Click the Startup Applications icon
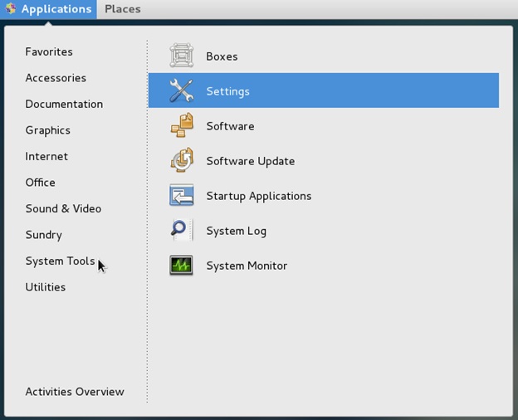The width and height of the screenshot is (518, 420). pyautogui.click(x=181, y=196)
